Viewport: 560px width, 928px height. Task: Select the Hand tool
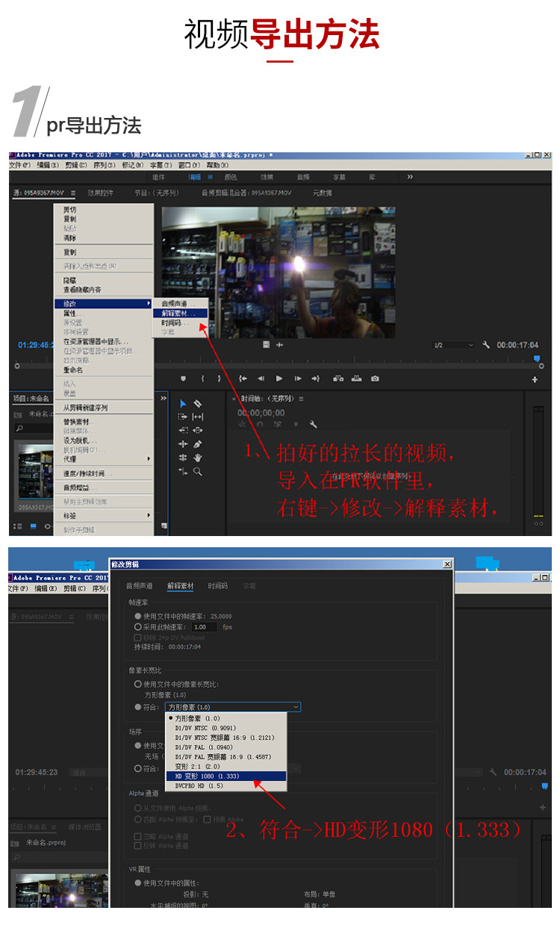coord(197,458)
